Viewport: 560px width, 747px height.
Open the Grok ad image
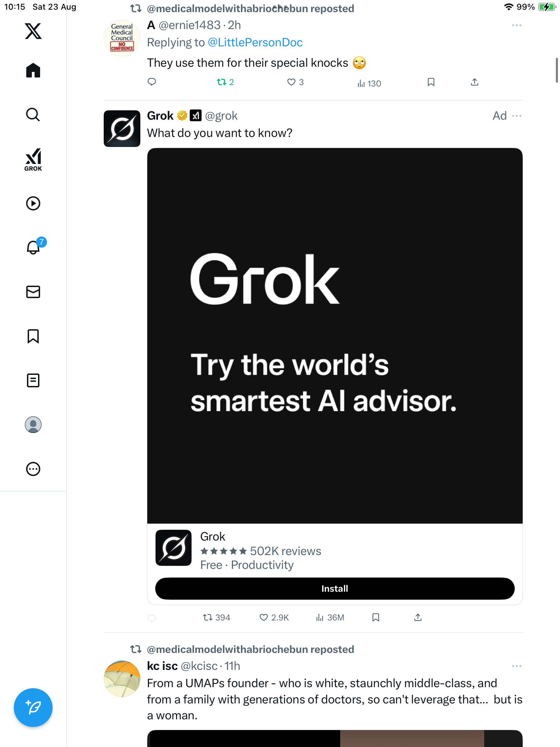click(x=335, y=335)
